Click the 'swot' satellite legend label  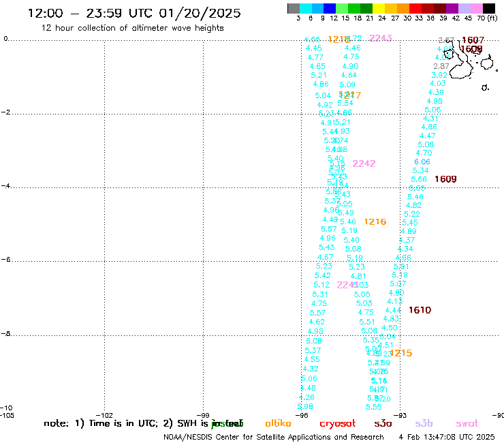click(467, 423)
